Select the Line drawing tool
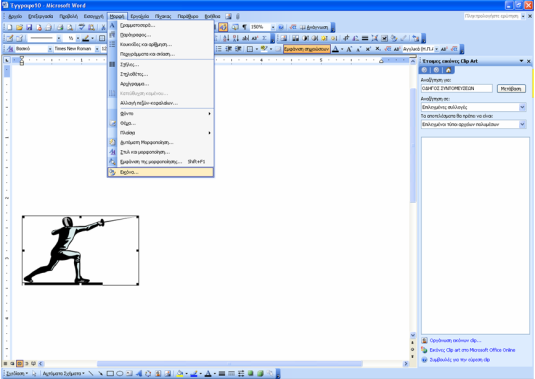 coord(91,374)
